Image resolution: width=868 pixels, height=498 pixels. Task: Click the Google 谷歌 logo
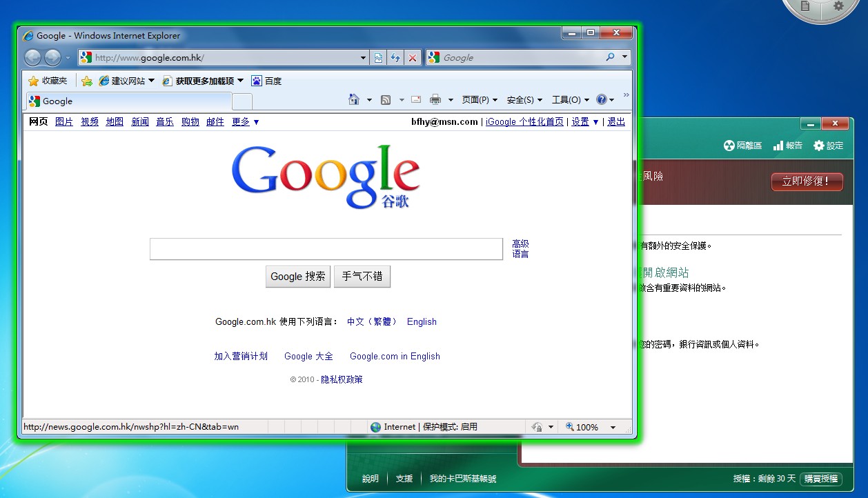pos(326,177)
